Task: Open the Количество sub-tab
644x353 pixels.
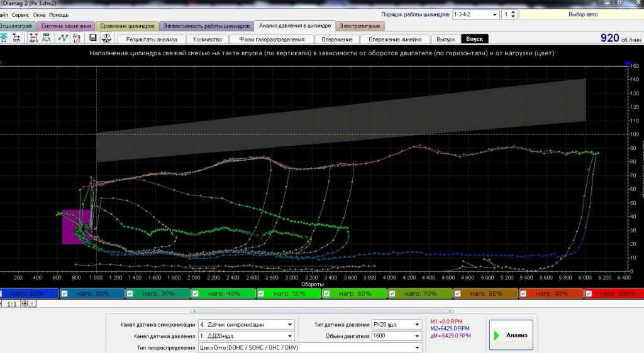Action: (x=208, y=40)
